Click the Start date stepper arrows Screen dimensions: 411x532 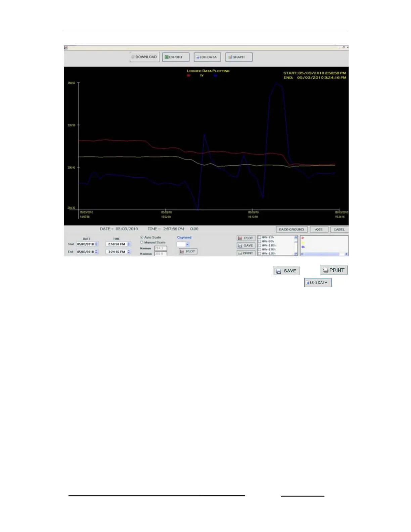tap(97, 244)
